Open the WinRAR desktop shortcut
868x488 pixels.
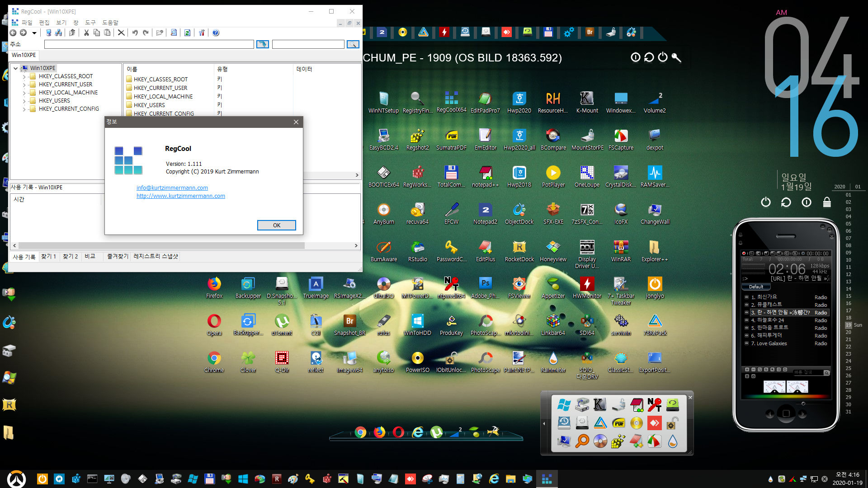pyautogui.click(x=621, y=251)
